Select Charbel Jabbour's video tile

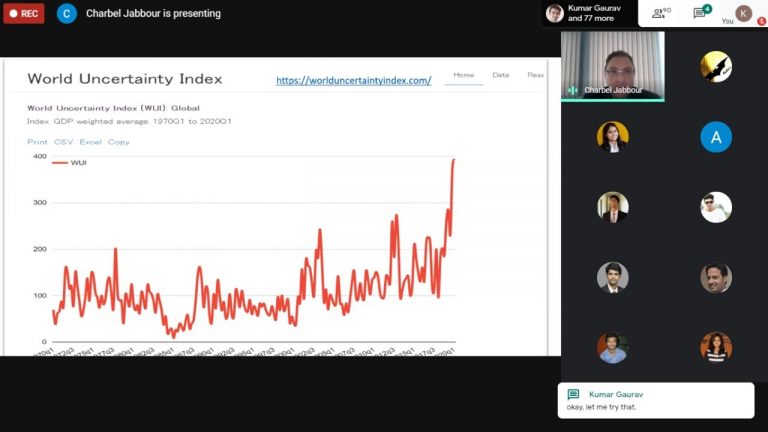(x=612, y=65)
